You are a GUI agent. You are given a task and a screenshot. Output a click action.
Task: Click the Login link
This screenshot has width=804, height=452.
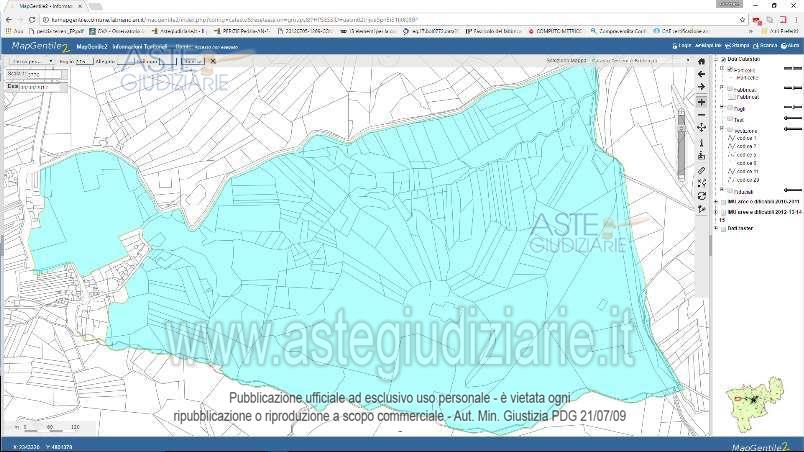coord(683,46)
